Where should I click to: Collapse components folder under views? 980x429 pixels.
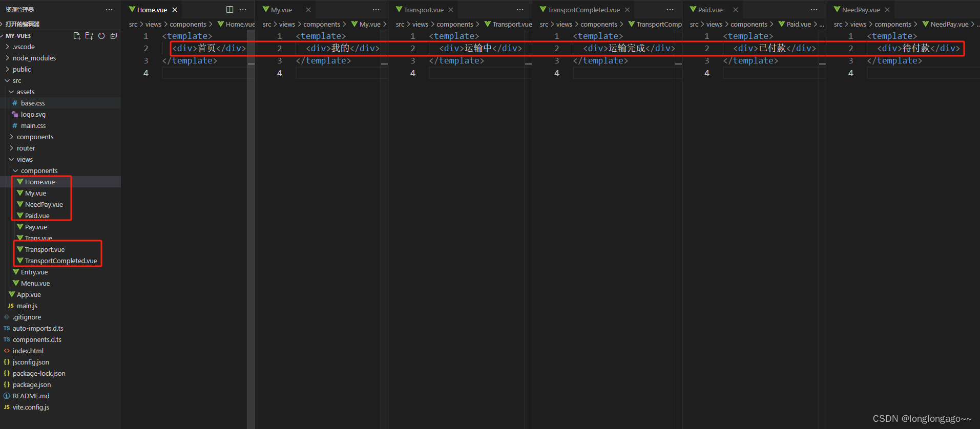click(x=60, y=170)
